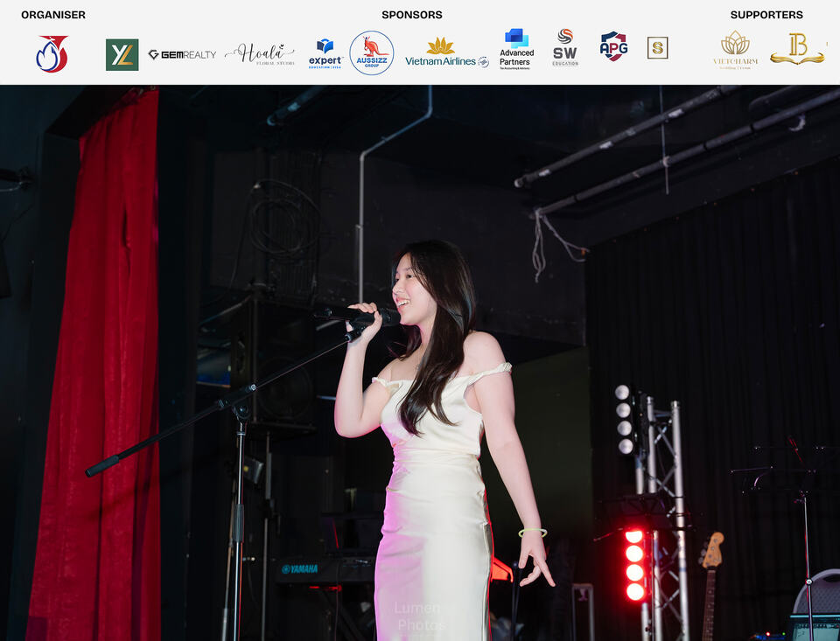The height and width of the screenshot is (641, 840).
Task: Click the SUPPORTERS heading
Action: tap(766, 15)
